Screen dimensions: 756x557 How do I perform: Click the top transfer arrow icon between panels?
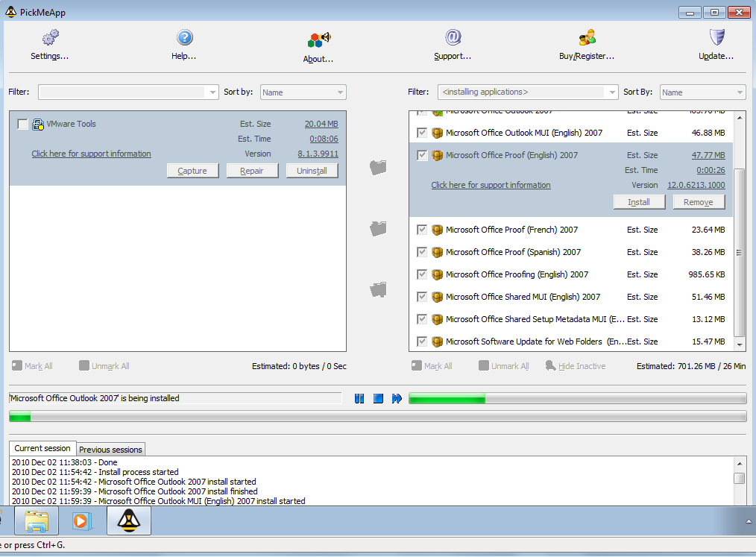378,167
